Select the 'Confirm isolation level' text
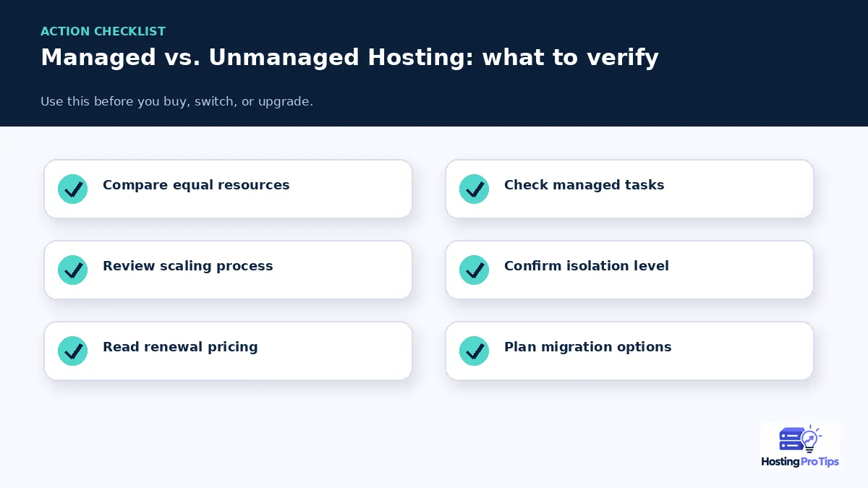Image resolution: width=868 pixels, height=488 pixels. [x=587, y=266]
